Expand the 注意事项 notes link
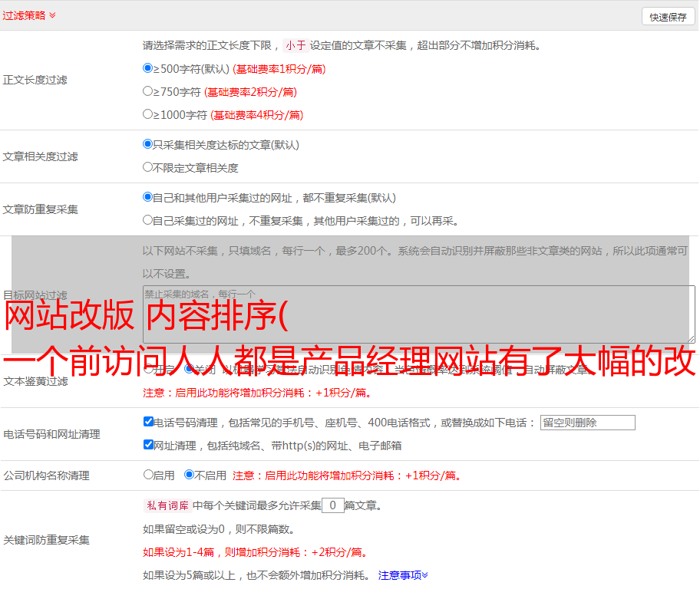Image resolution: width=700 pixels, height=589 pixels. click(x=403, y=574)
